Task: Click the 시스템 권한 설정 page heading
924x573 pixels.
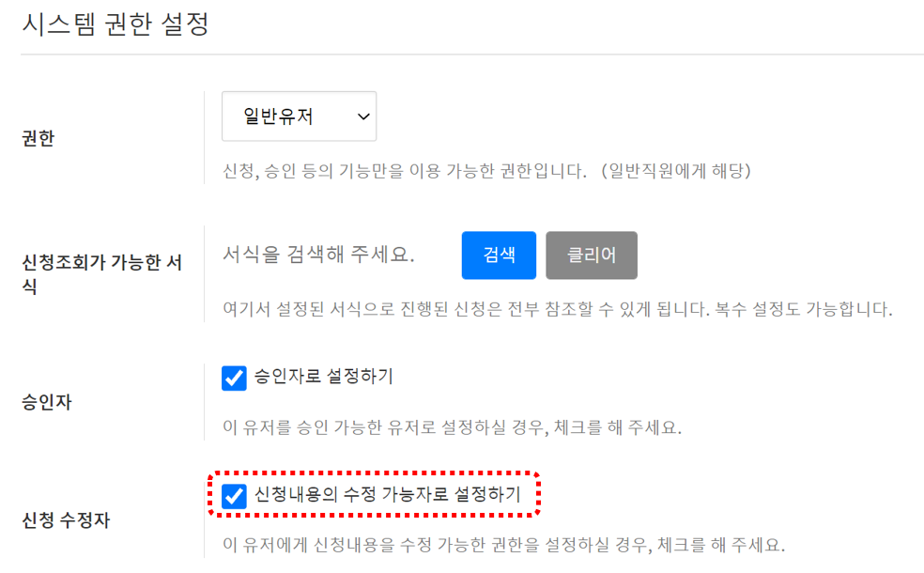Action: 115,24
